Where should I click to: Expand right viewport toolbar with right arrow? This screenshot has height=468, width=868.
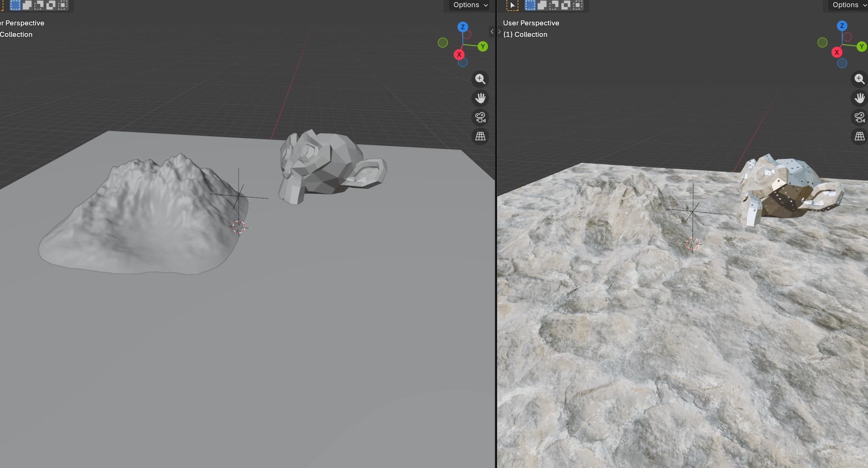click(x=499, y=31)
